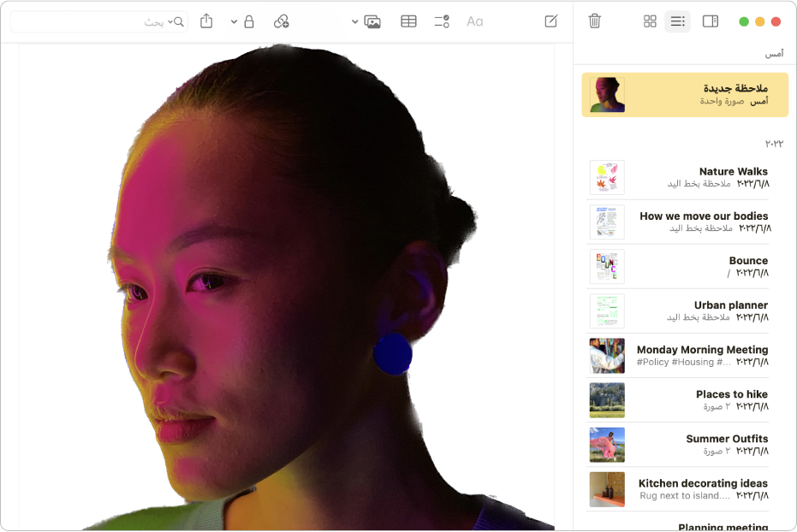The image size is (797, 532).
Task: Open the Aa text format options
Action: click(x=474, y=21)
